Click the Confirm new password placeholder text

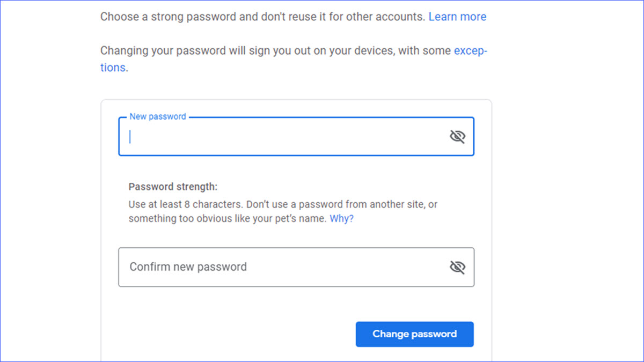click(188, 267)
